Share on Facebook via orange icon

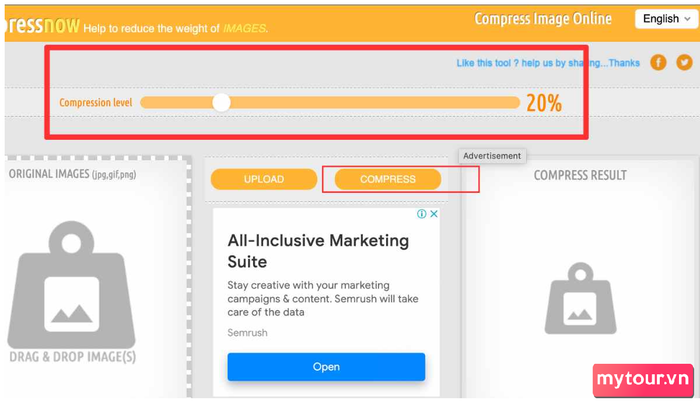pos(658,63)
